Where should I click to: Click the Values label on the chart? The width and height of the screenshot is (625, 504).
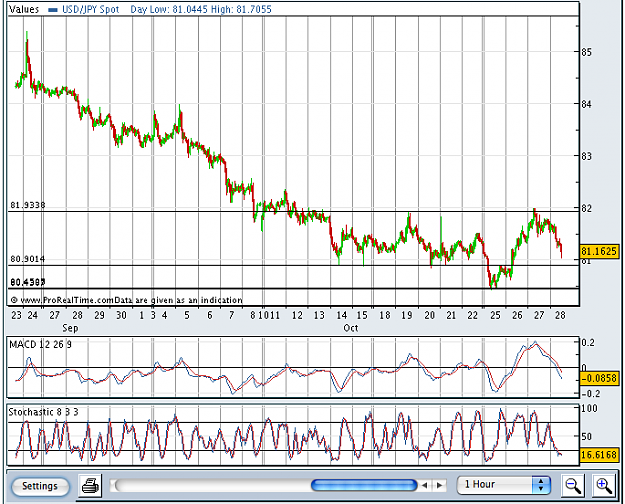[24, 9]
